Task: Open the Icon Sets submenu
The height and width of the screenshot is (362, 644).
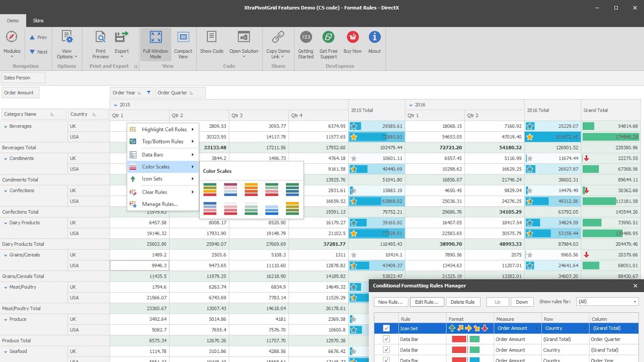Action: coord(163,179)
